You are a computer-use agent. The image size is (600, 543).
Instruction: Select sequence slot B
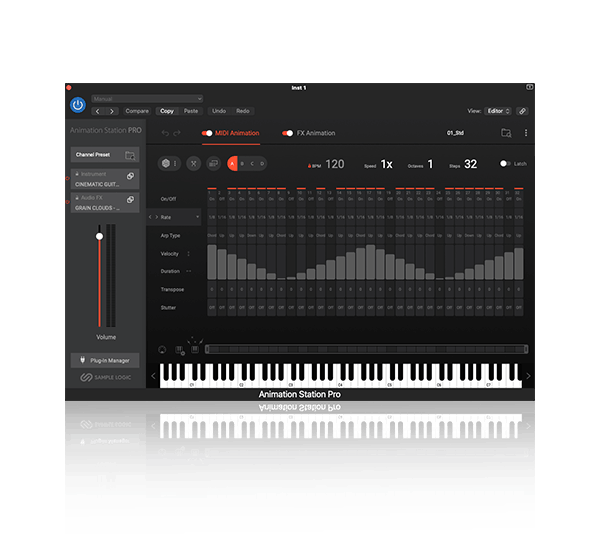coord(242,164)
